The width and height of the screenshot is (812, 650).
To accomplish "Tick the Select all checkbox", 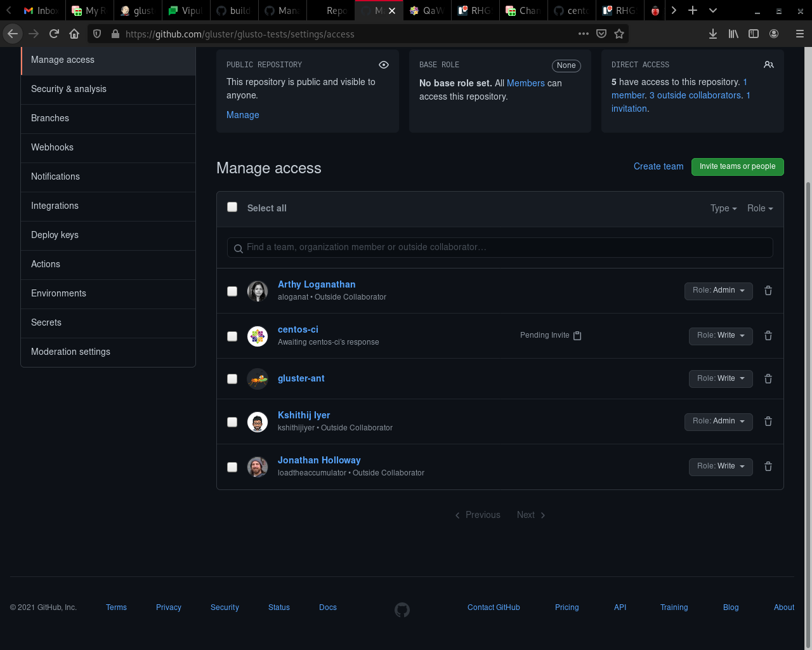I will point(232,207).
